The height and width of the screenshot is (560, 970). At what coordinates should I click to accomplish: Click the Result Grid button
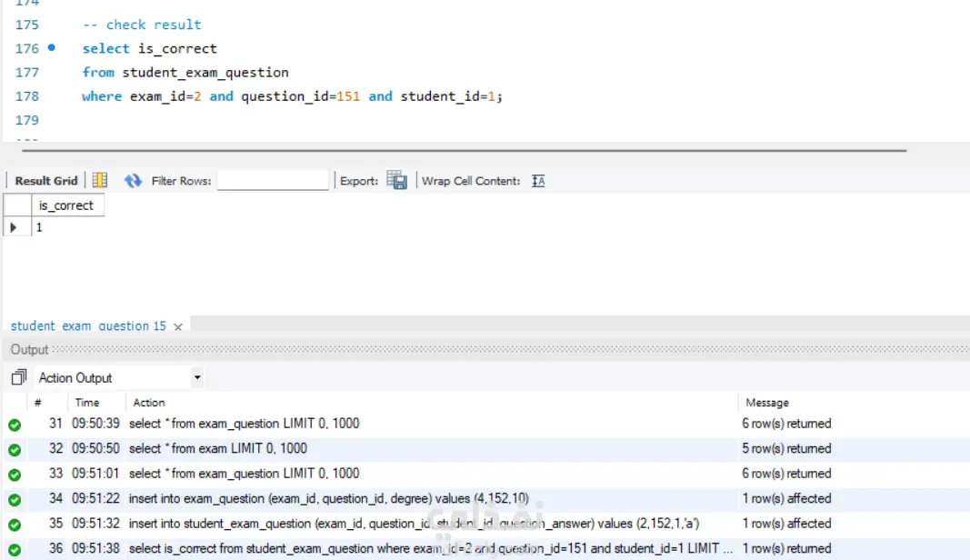point(46,181)
